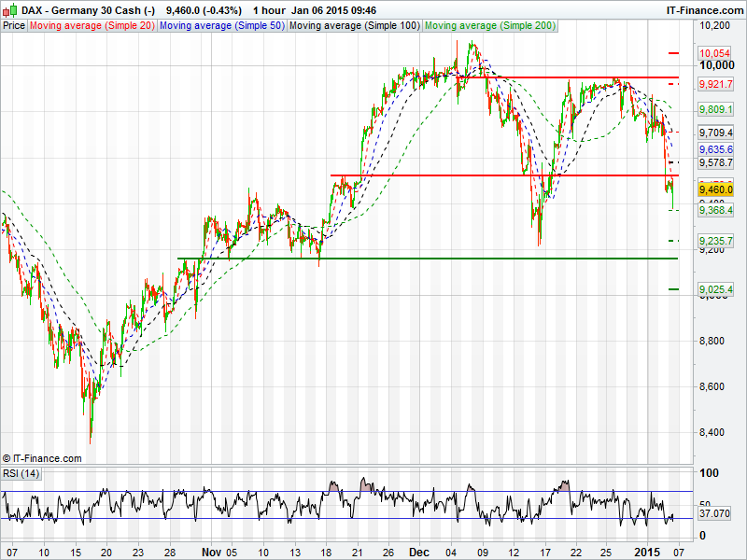The image size is (747, 560).
Task: Click the 2015 label on time axis
Action: tap(647, 553)
